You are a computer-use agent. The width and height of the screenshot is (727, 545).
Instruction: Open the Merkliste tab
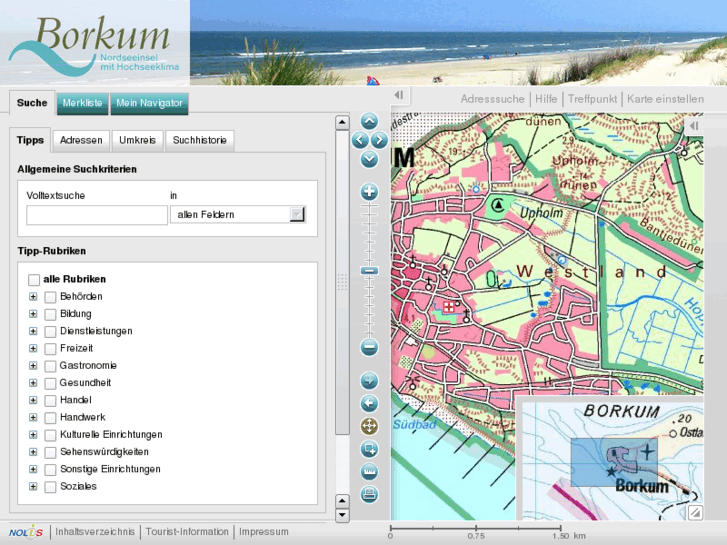(x=83, y=103)
